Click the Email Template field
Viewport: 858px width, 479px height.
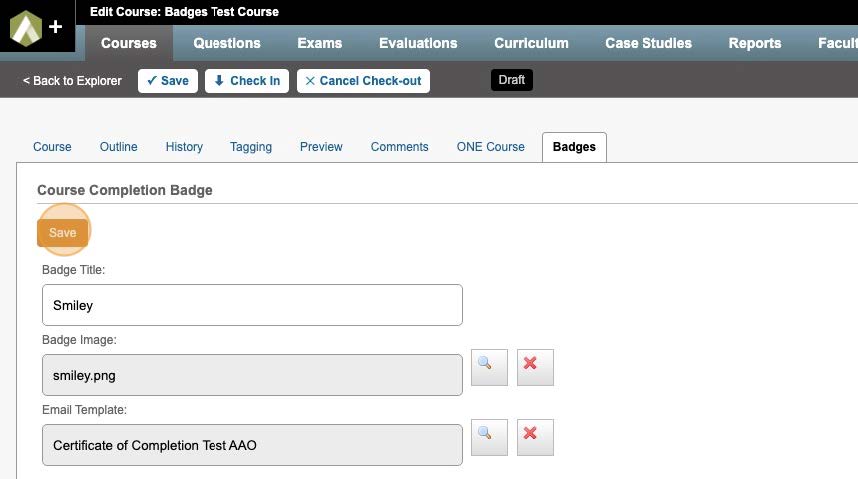click(x=252, y=445)
